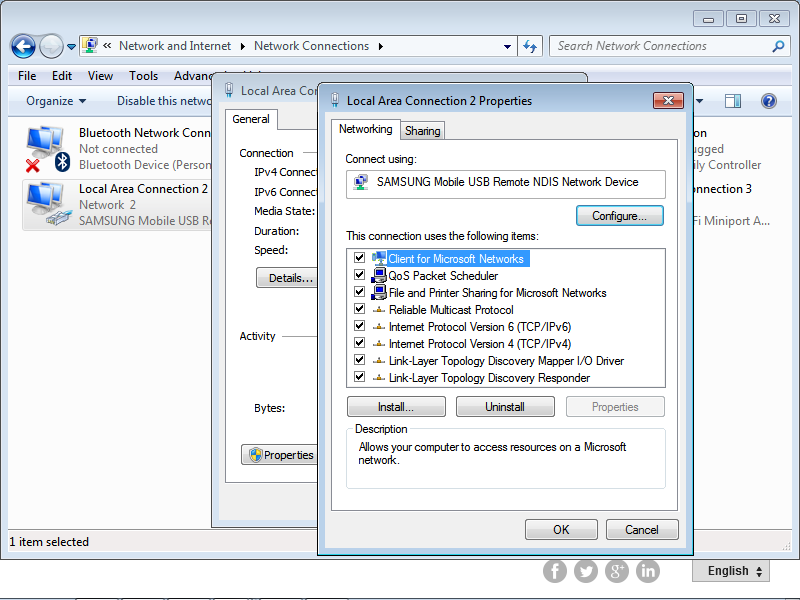Open the view options dropdown arrow

click(699, 101)
